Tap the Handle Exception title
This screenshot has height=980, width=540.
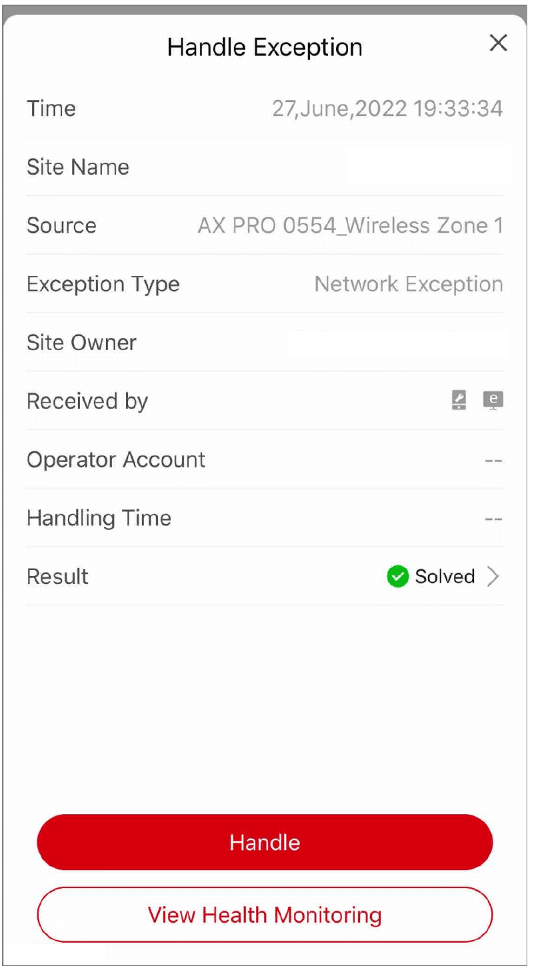pos(265,47)
